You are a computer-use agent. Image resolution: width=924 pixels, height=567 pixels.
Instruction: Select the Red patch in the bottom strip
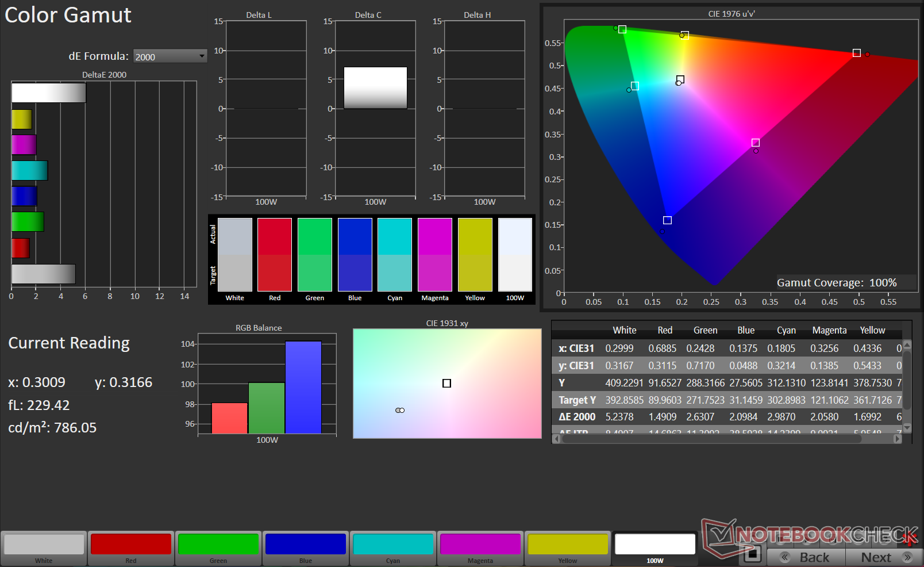131,545
